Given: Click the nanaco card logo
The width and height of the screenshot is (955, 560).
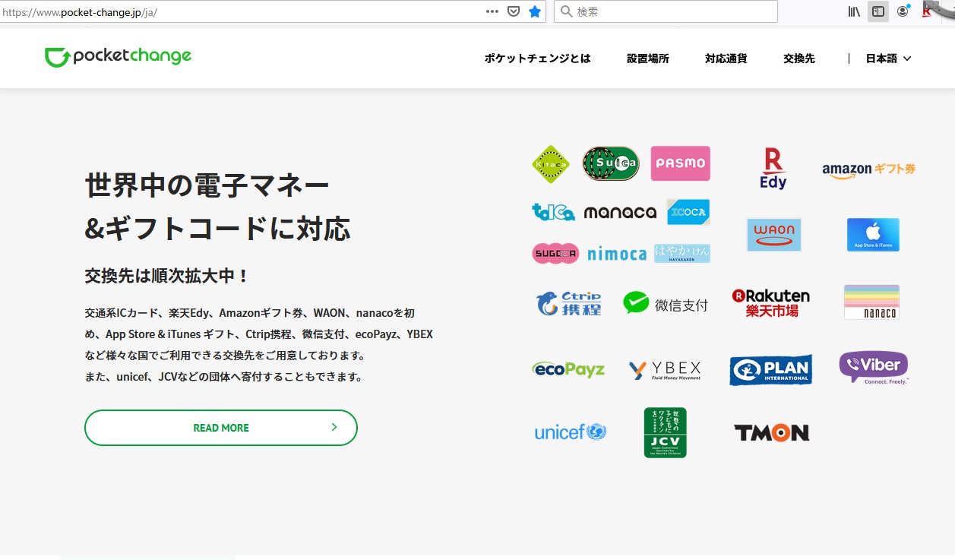Looking at the screenshot, I should coord(871,302).
